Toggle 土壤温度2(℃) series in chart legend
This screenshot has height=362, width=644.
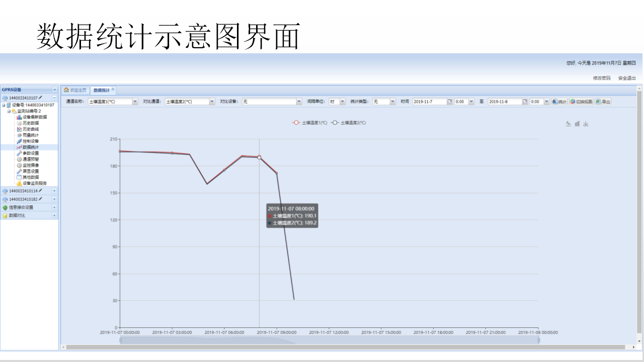coord(348,123)
